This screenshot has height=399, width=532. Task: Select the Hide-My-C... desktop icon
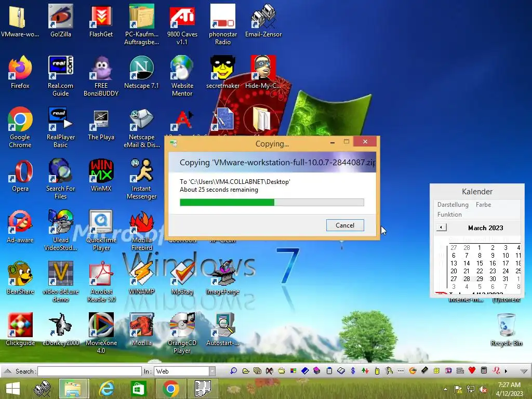click(x=263, y=72)
